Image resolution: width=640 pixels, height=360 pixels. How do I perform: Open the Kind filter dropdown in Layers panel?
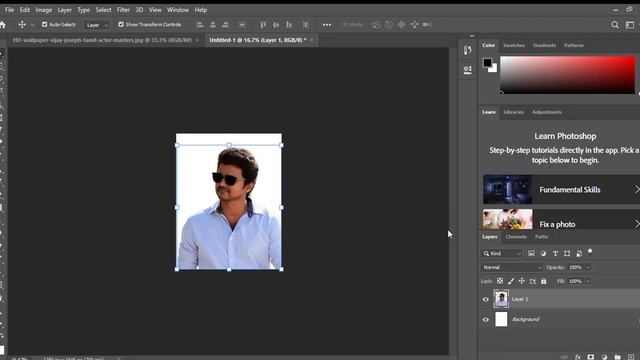[x=502, y=253]
